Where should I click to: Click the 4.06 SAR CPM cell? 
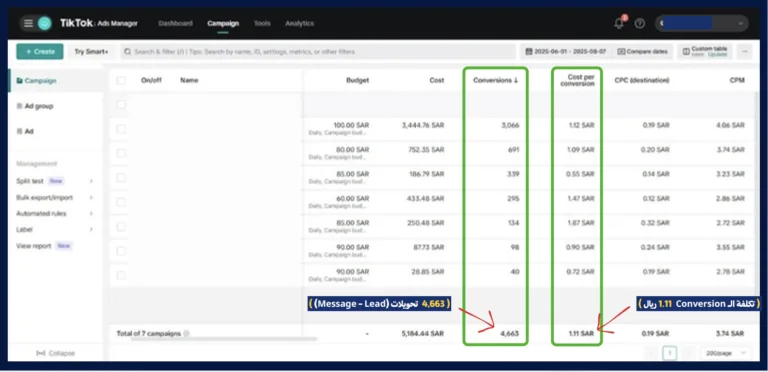point(730,125)
